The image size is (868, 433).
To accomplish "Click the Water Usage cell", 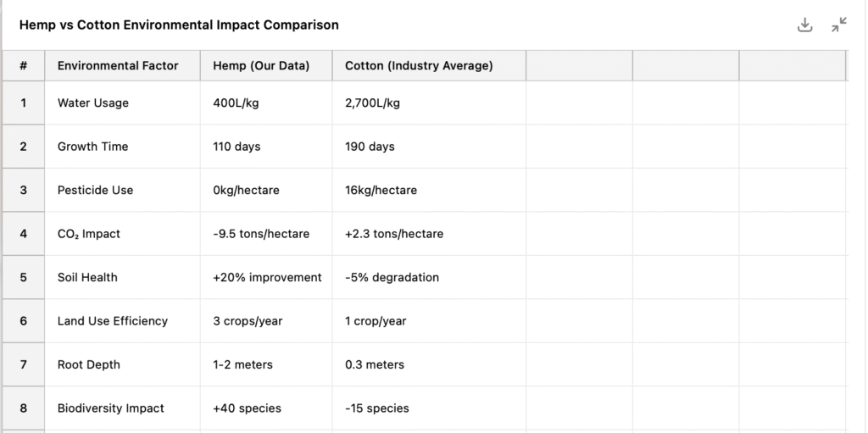I will [x=93, y=103].
